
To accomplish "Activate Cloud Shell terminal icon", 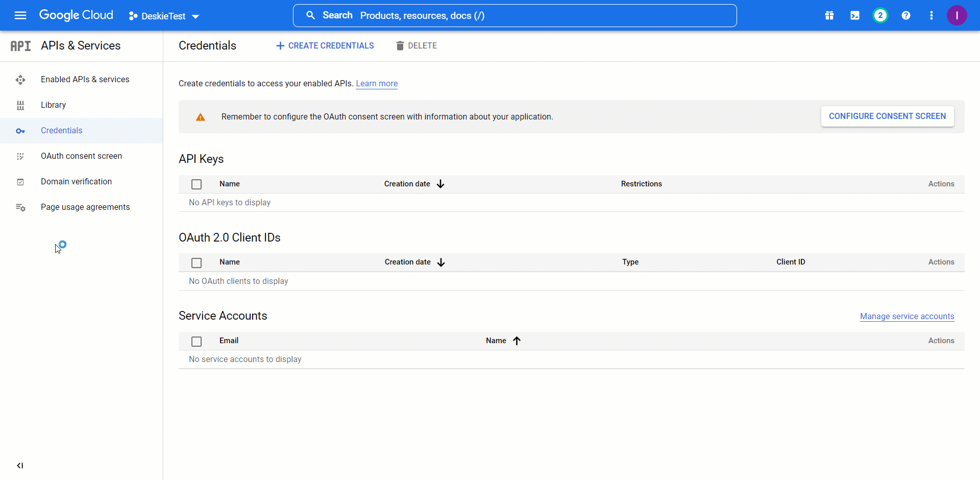I will (855, 15).
